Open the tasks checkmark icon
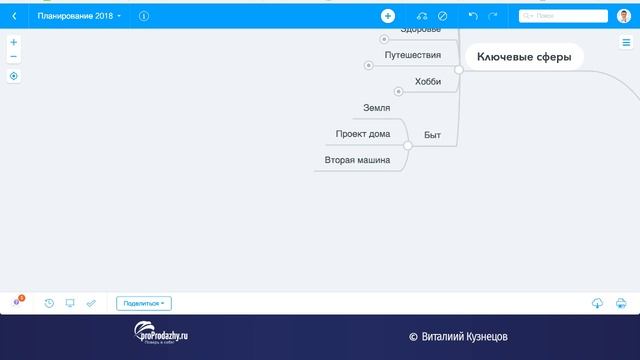Screen dimensions: 640x360 [91, 303]
